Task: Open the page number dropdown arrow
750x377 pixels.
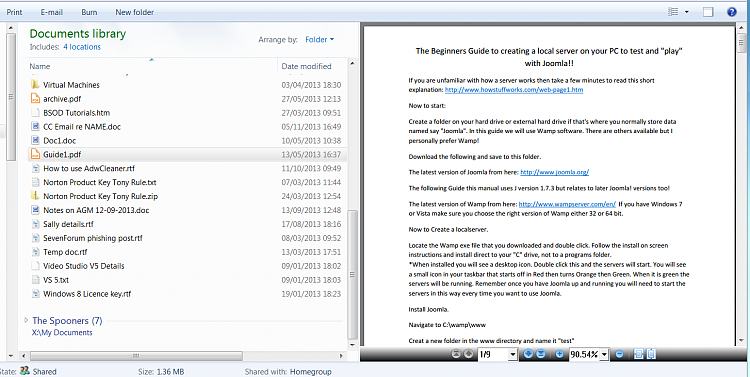Action: (513, 355)
